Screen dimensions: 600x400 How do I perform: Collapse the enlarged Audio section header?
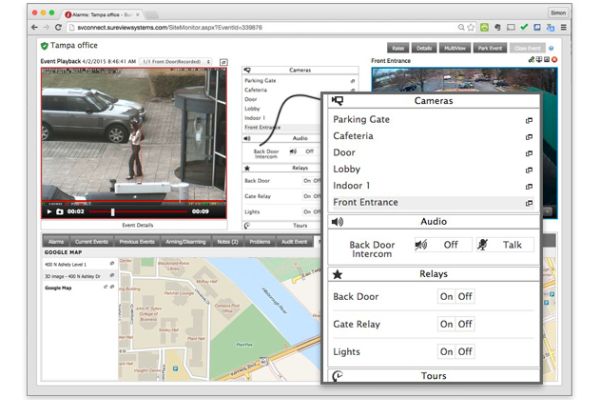[x=434, y=222]
